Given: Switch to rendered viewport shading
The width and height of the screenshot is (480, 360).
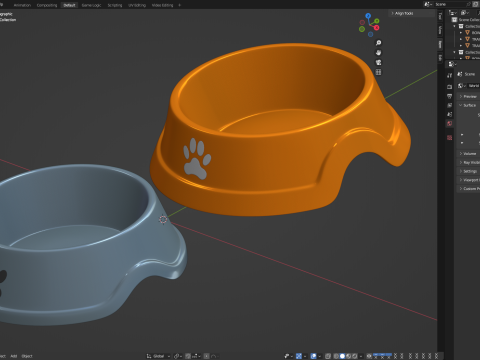Looking at the screenshot, I should [x=355, y=356].
